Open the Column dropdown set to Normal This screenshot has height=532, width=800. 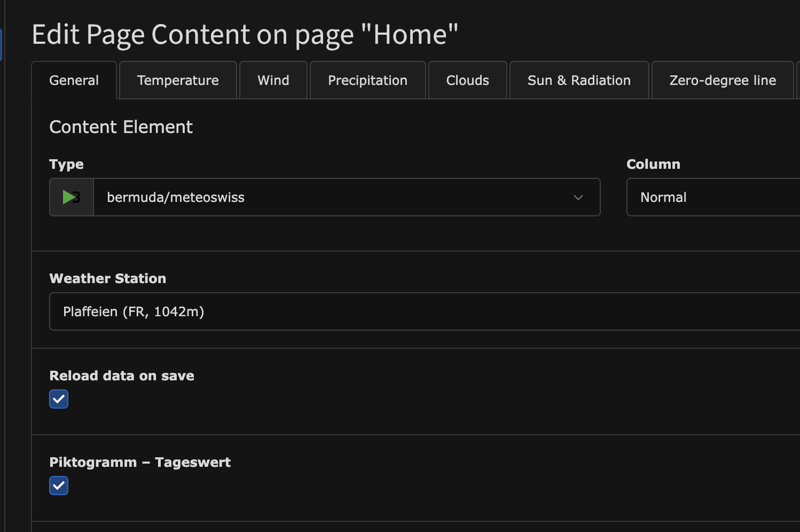[x=713, y=197]
